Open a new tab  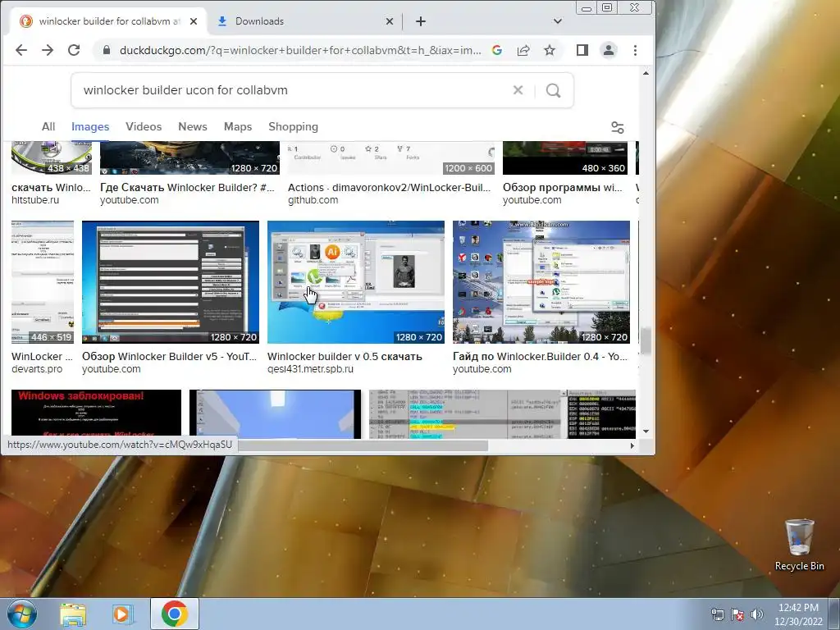[x=421, y=21]
